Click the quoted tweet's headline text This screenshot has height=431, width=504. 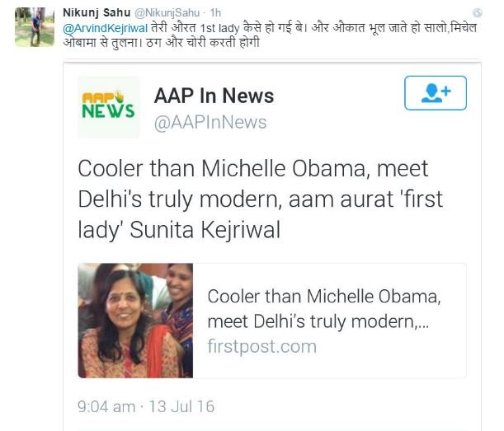click(x=252, y=199)
